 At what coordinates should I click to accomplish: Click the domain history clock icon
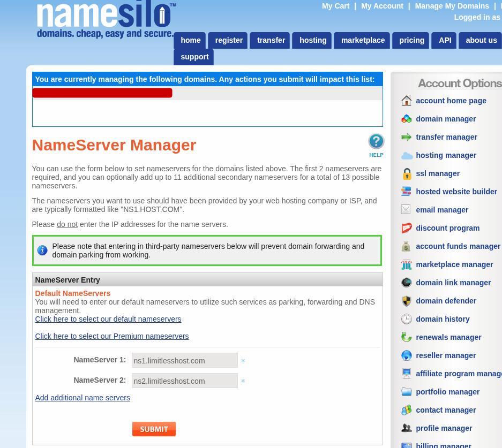tap(406, 319)
